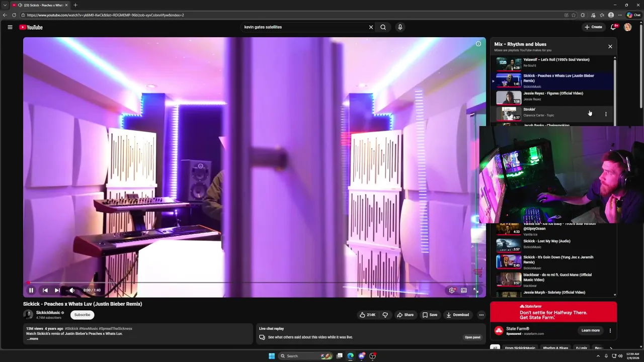Open the tab actions dropdown arrow
Screen dimensions: 644x362
[5, 5]
